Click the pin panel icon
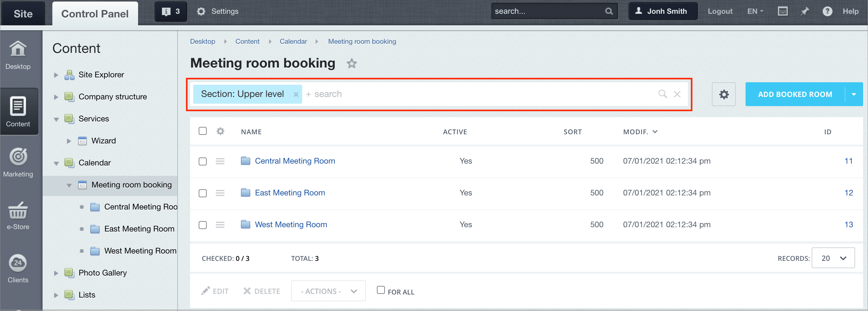Image resolution: width=868 pixels, height=311 pixels. [x=805, y=11]
